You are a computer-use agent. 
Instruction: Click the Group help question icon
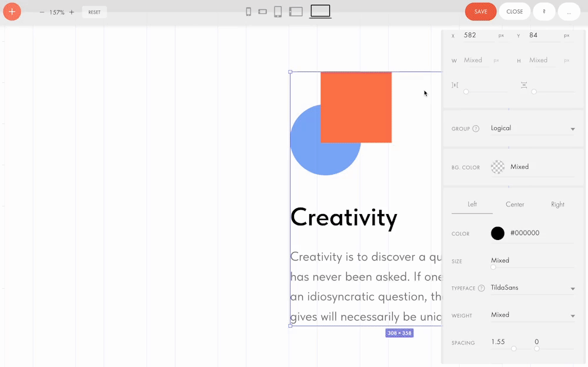476,129
